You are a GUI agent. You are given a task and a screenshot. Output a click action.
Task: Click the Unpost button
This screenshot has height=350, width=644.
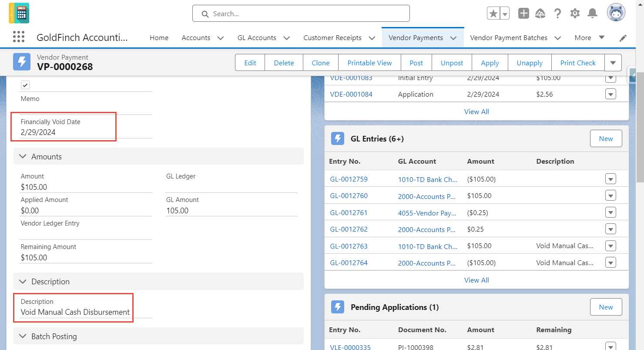(x=452, y=63)
